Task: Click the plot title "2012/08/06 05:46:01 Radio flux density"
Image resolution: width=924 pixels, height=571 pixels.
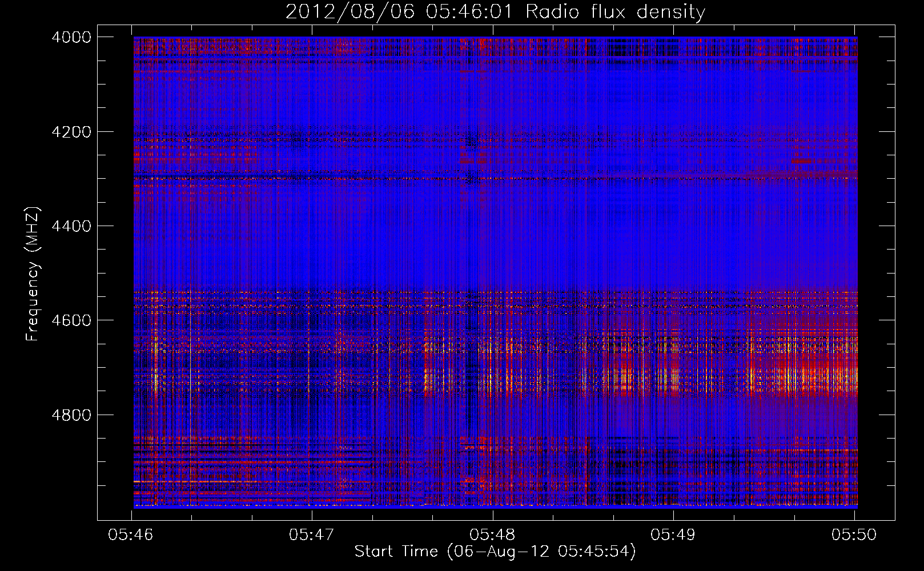Action: [495, 12]
